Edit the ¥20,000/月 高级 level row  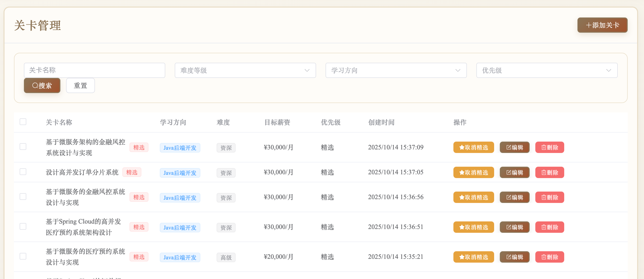tap(514, 257)
